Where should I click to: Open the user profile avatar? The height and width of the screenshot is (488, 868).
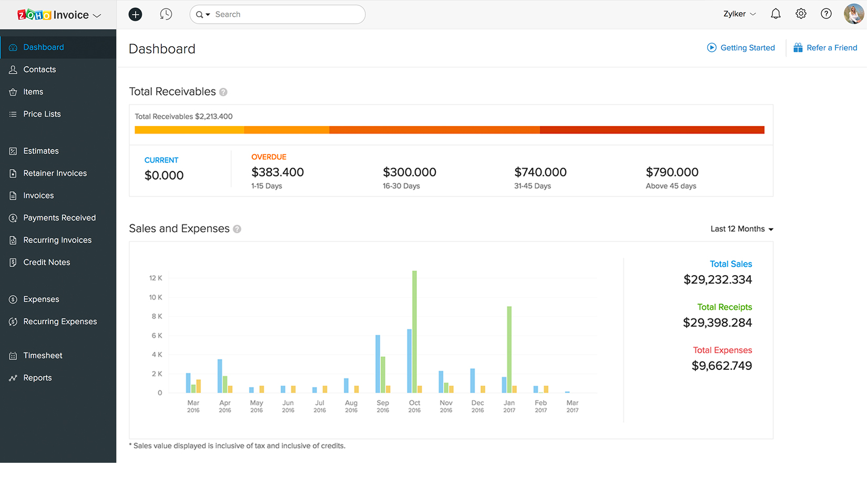[854, 14]
